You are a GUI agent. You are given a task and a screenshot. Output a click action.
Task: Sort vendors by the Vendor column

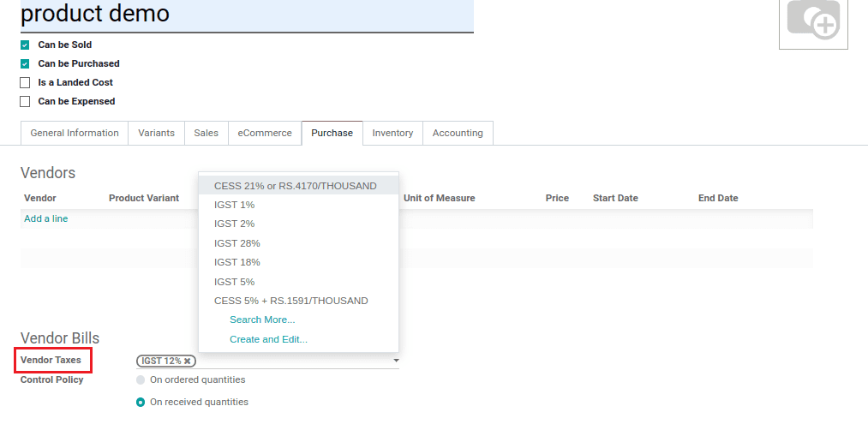(40, 198)
